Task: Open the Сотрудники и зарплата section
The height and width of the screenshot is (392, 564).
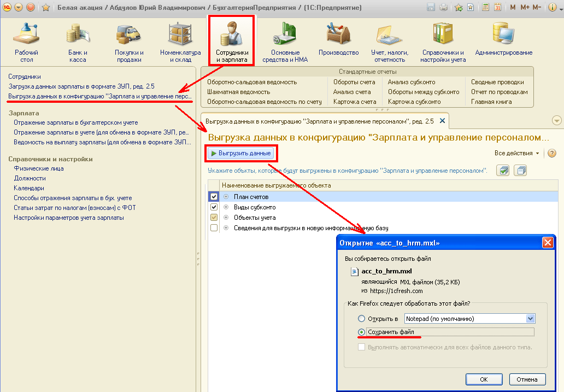Action: (x=232, y=40)
